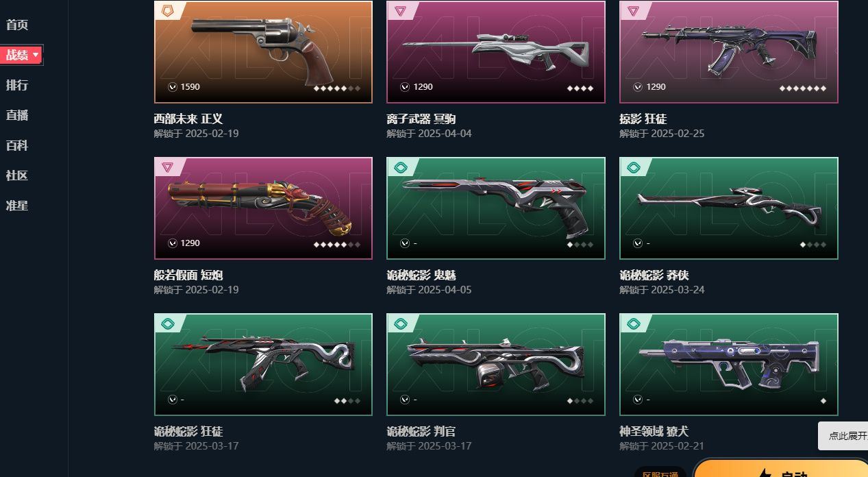The width and height of the screenshot is (868, 477).
Task: Open 准星 in the sidebar
Action: coord(17,206)
